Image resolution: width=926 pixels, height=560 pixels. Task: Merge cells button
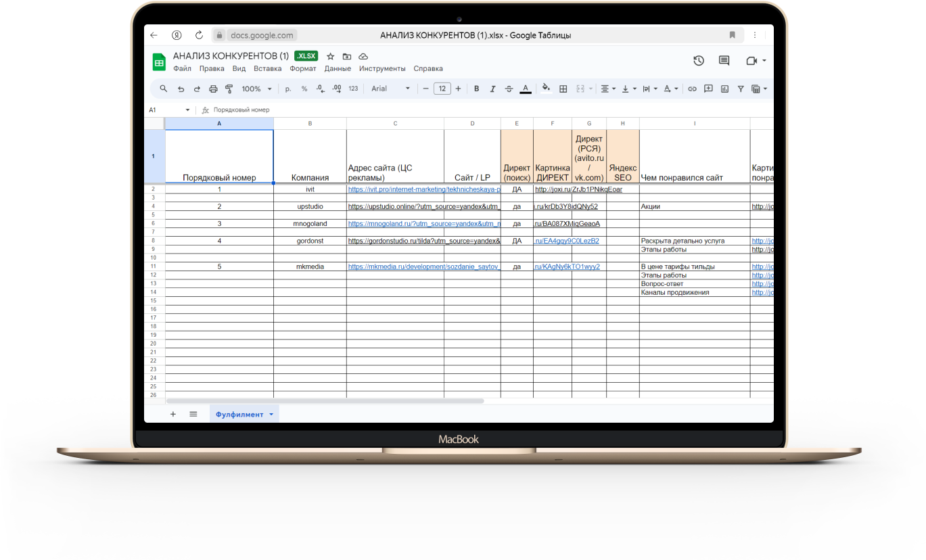580,89
